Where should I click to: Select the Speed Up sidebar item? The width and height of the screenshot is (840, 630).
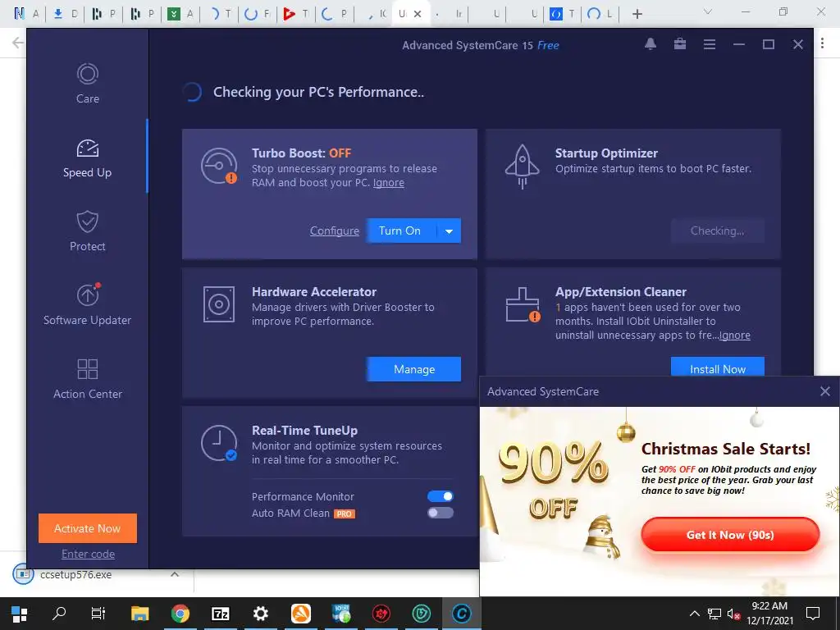click(x=87, y=158)
